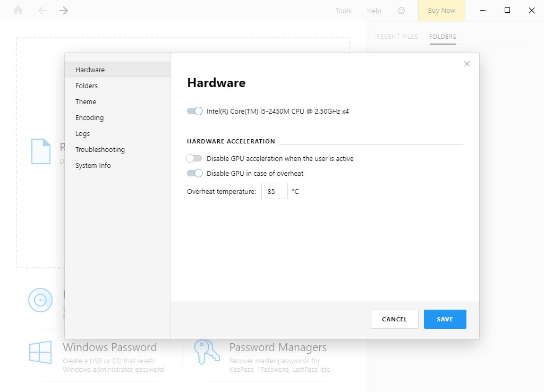The width and height of the screenshot is (544, 392).
Task: Click the Buy Now button
Action: (x=441, y=11)
